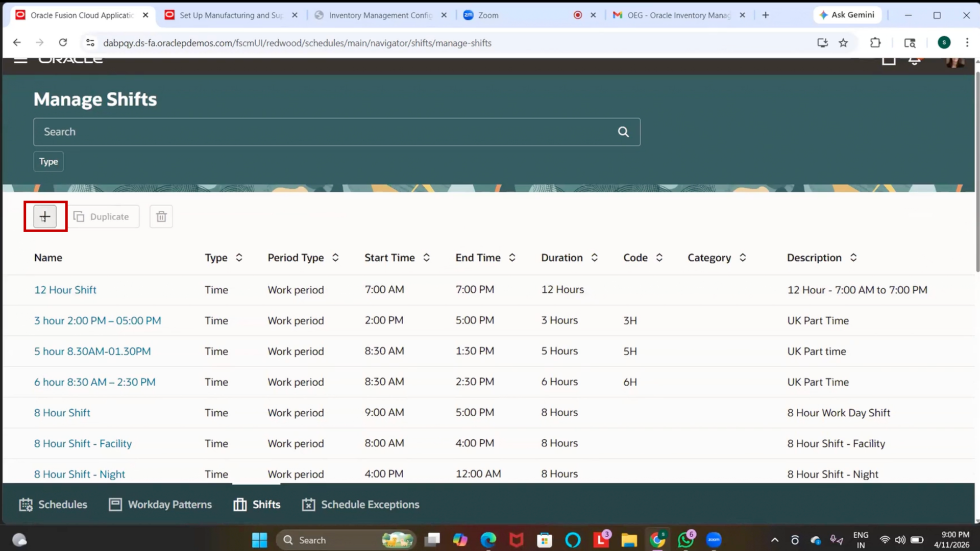Add a new shift with plus button
This screenshot has width=980, height=551.
(x=45, y=216)
